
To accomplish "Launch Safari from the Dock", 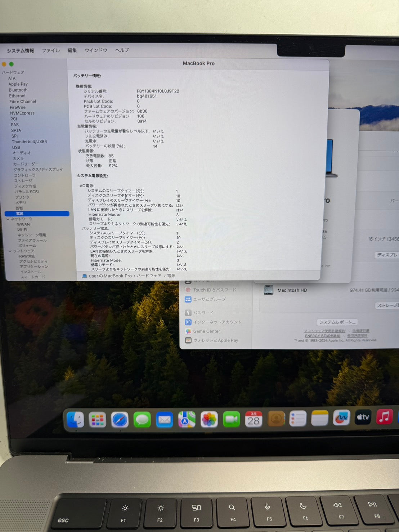I will point(120,419).
